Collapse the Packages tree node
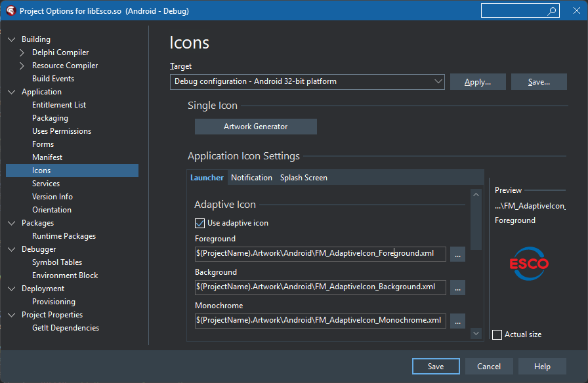588x383 pixels. (12, 223)
